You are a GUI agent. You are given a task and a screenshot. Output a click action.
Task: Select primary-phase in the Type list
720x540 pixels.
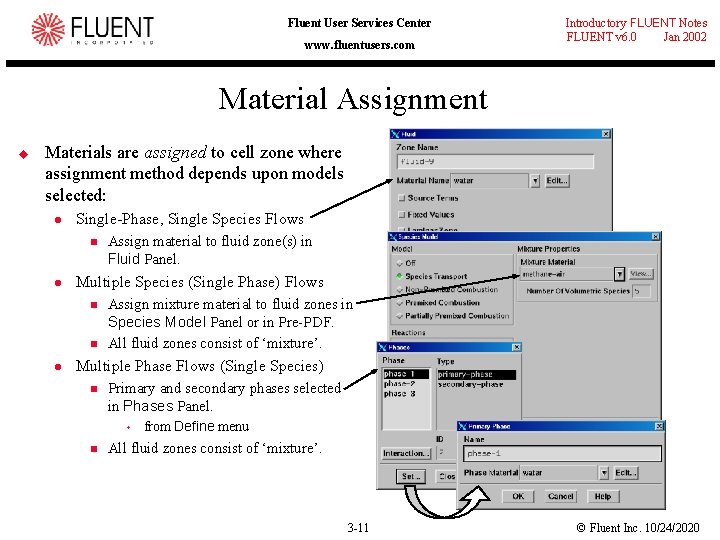[476, 374]
